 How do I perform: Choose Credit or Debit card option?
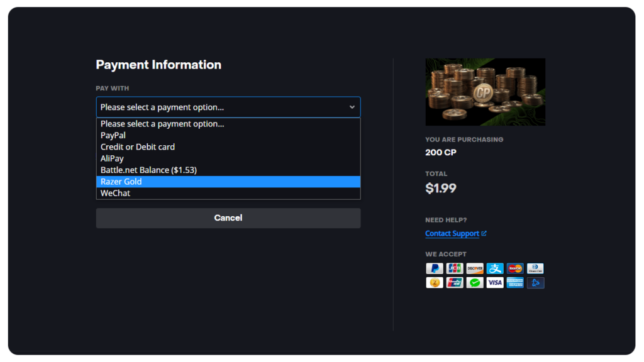pos(138,147)
